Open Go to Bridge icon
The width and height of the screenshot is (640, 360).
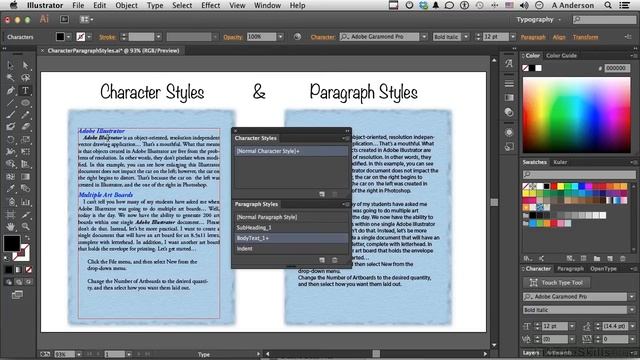[64, 19]
